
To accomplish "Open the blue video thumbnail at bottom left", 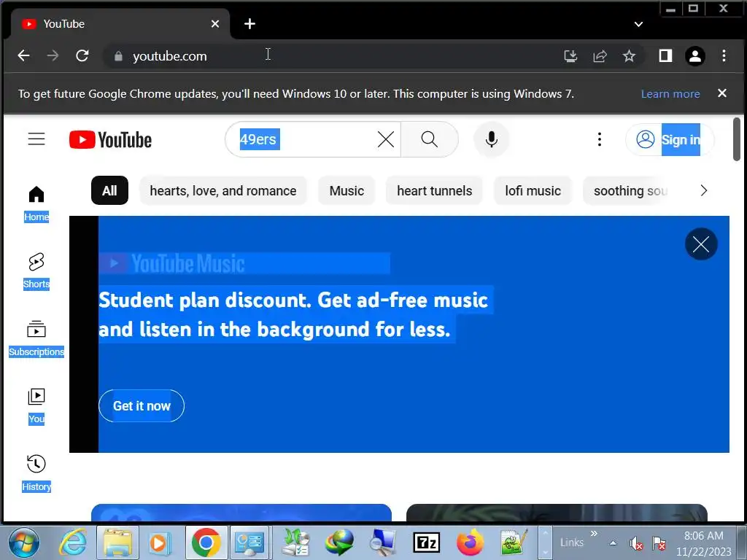I will click(x=241, y=513).
